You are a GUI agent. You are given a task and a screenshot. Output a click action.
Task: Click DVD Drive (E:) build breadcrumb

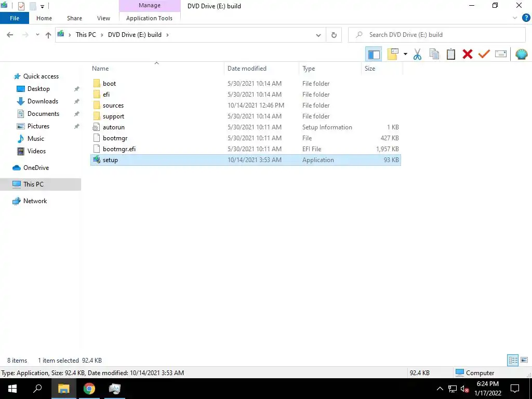(135, 35)
